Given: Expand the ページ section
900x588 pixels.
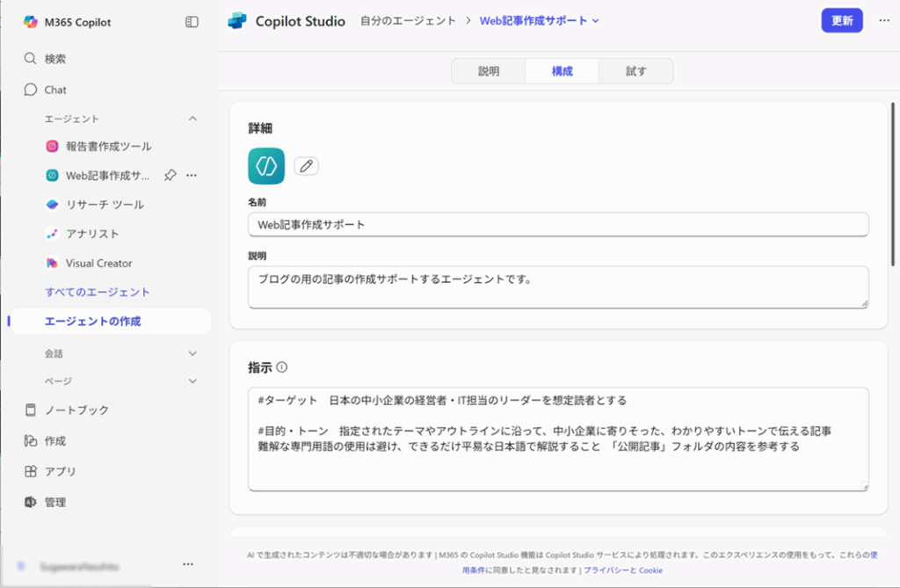Looking at the screenshot, I should pos(192,381).
